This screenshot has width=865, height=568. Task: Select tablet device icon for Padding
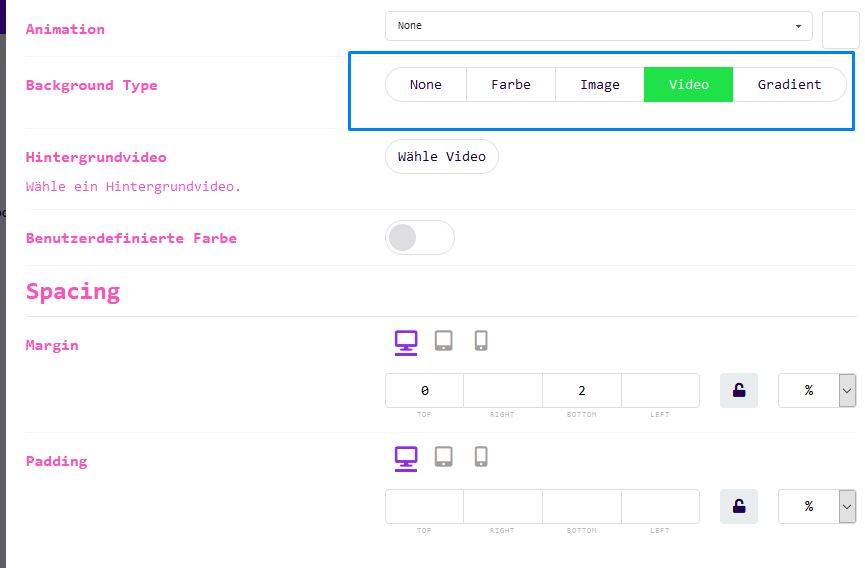tap(444, 458)
